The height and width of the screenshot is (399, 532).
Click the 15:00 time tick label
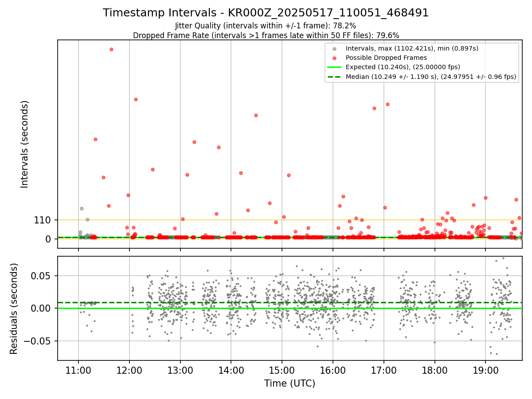pyautogui.click(x=282, y=370)
